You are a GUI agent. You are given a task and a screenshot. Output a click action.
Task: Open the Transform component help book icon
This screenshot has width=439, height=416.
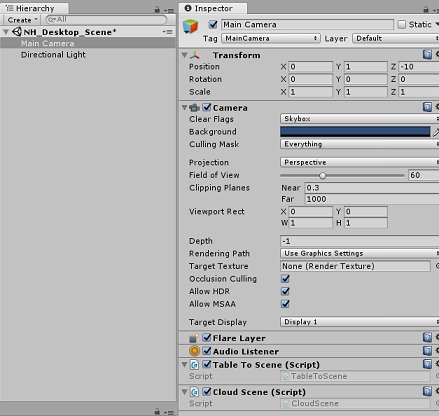pyautogui.click(x=427, y=55)
